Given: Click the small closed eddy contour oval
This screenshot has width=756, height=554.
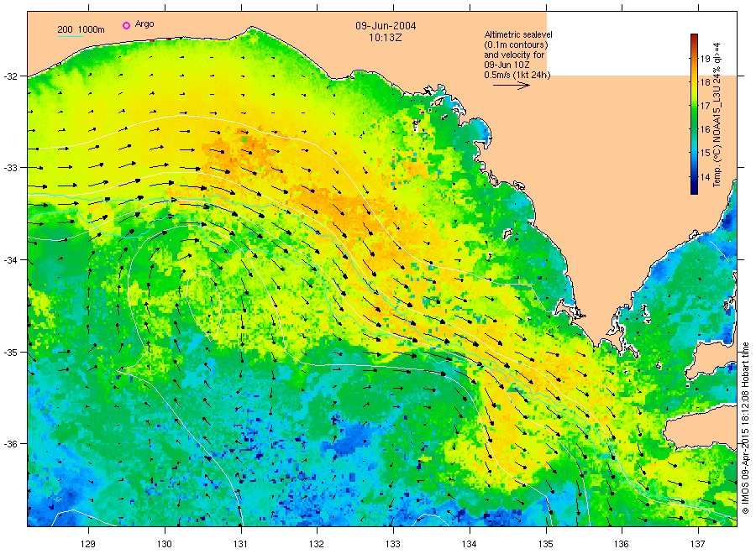Looking at the screenshot, I should point(203,307).
